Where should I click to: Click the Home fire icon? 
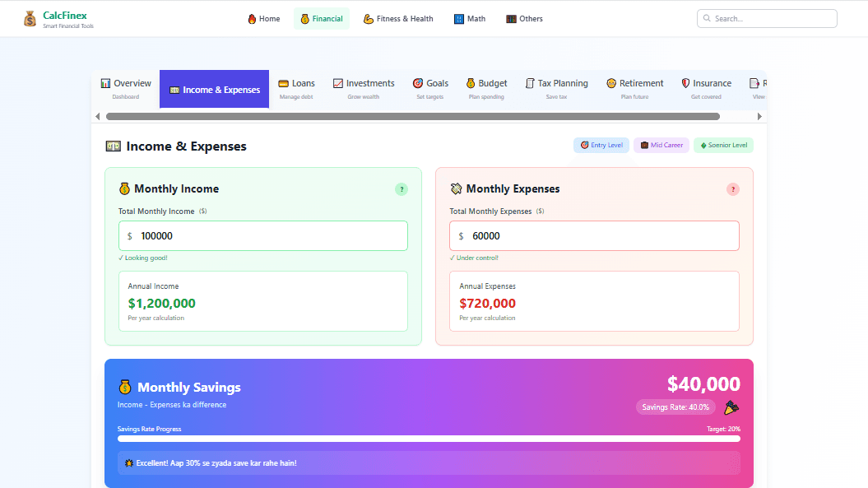(252, 19)
